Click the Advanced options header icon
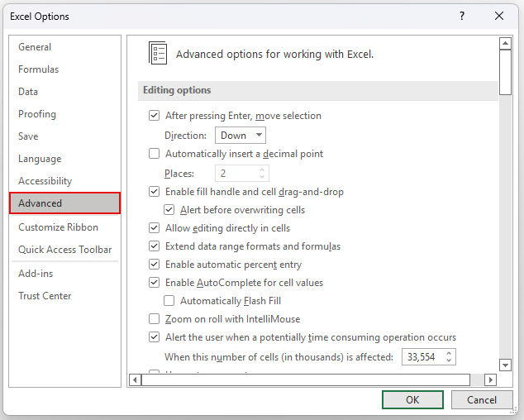The width and height of the screenshot is (524, 420). click(157, 54)
